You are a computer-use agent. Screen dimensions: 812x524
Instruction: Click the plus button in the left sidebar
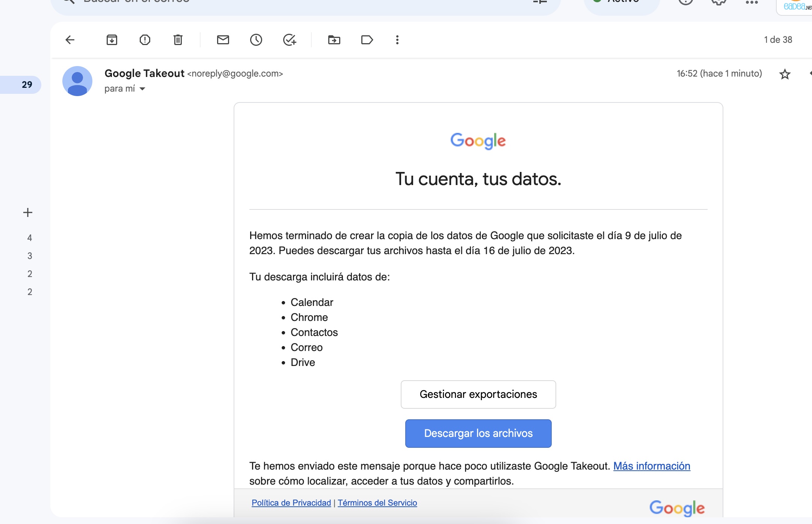(x=28, y=213)
